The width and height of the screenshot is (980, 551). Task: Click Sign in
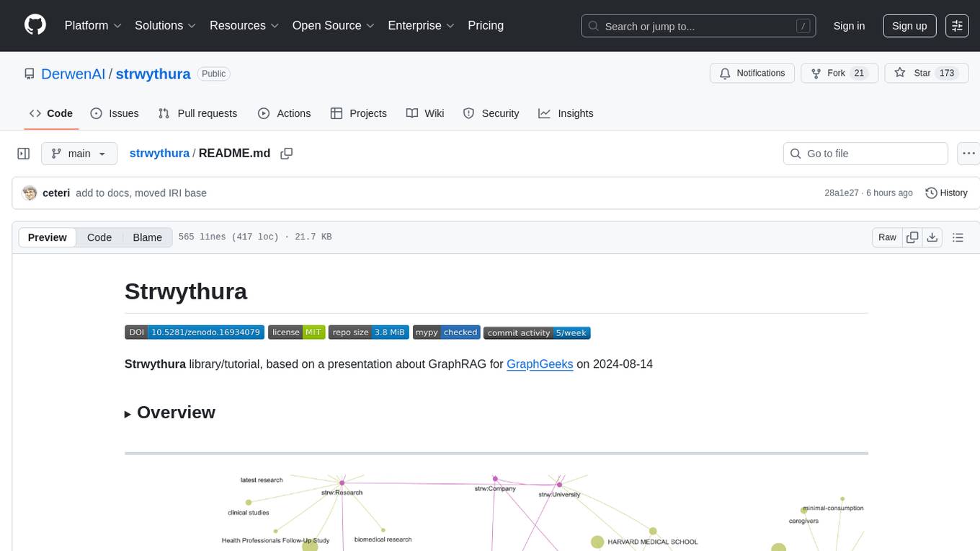click(x=849, y=26)
